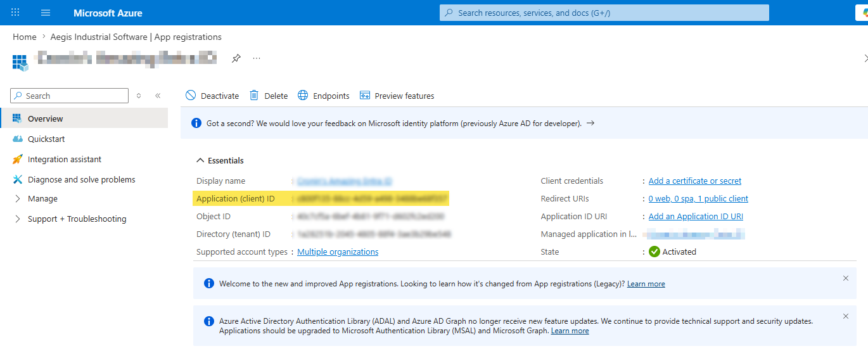Click the feedback banner arrow
This screenshot has height=351, width=868.
(590, 123)
